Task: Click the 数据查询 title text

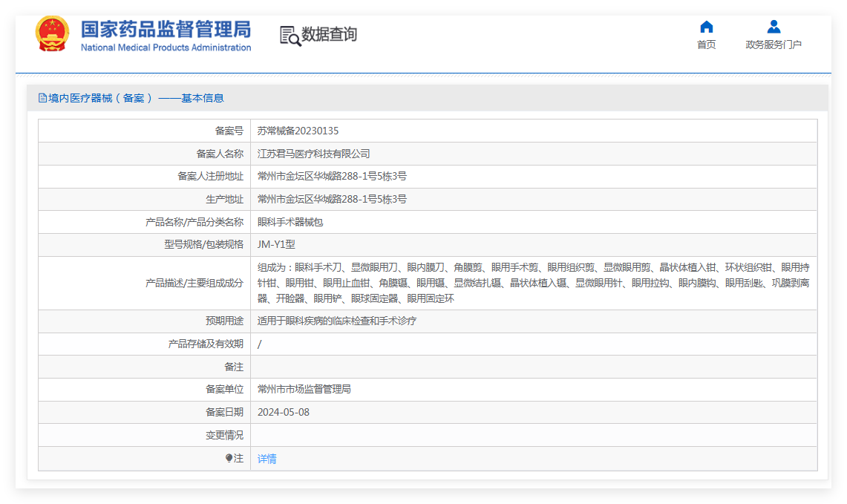Action: (x=329, y=34)
